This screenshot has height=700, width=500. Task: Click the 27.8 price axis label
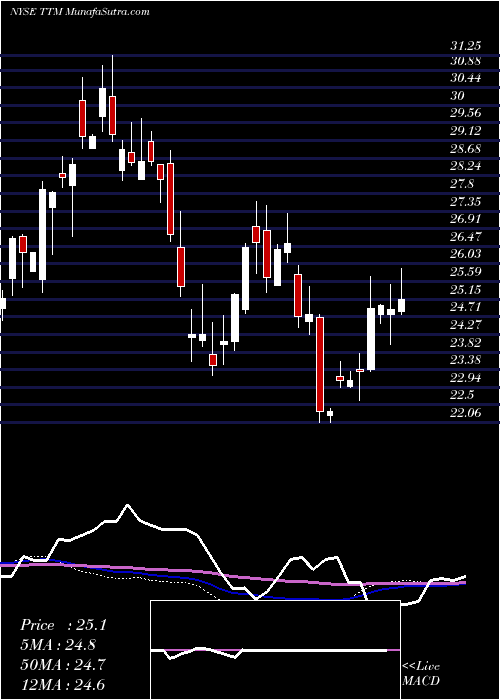click(462, 184)
